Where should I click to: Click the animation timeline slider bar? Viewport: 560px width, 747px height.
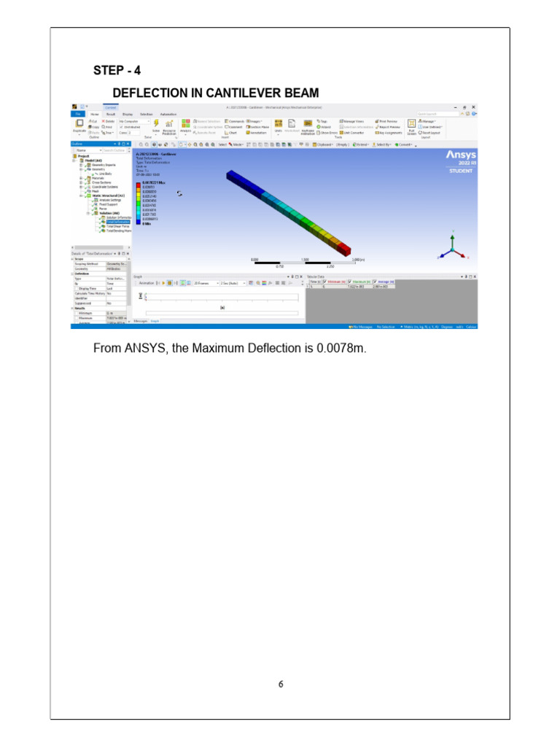tap(222, 313)
